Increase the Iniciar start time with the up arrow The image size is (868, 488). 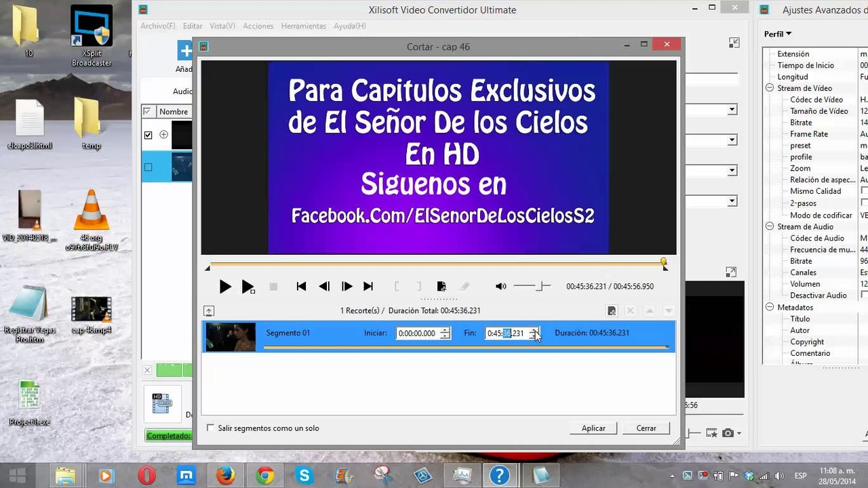coord(445,331)
